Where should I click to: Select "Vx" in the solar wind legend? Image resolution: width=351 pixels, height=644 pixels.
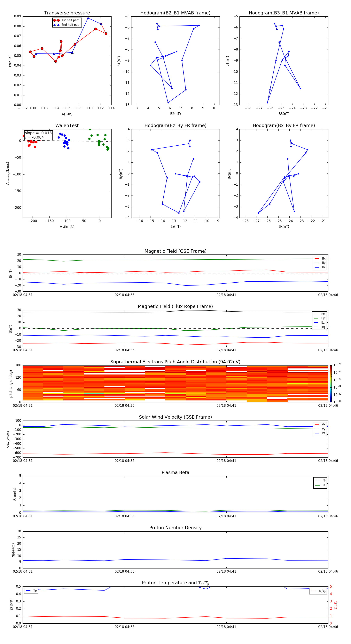(320, 424)
